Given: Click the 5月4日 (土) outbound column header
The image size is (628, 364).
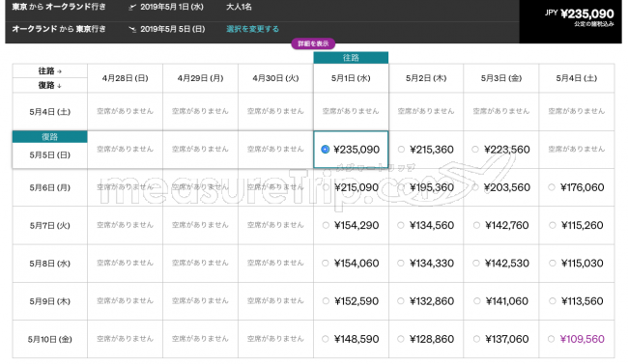Looking at the screenshot, I should pos(577,78).
